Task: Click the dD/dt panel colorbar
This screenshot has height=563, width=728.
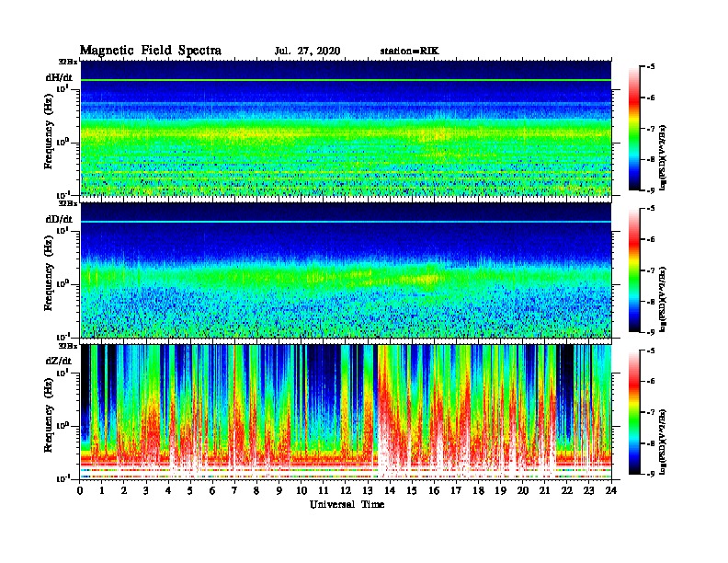Action: tap(634, 270)
